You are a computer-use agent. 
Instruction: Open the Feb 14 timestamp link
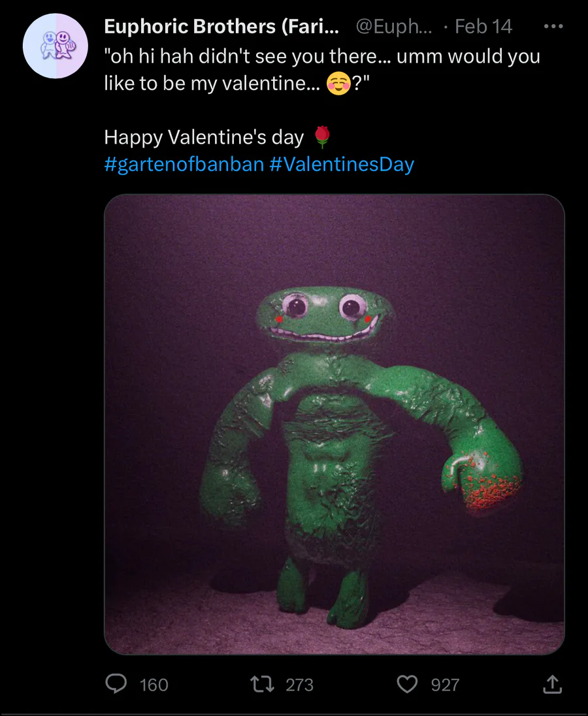pos(483,27)
